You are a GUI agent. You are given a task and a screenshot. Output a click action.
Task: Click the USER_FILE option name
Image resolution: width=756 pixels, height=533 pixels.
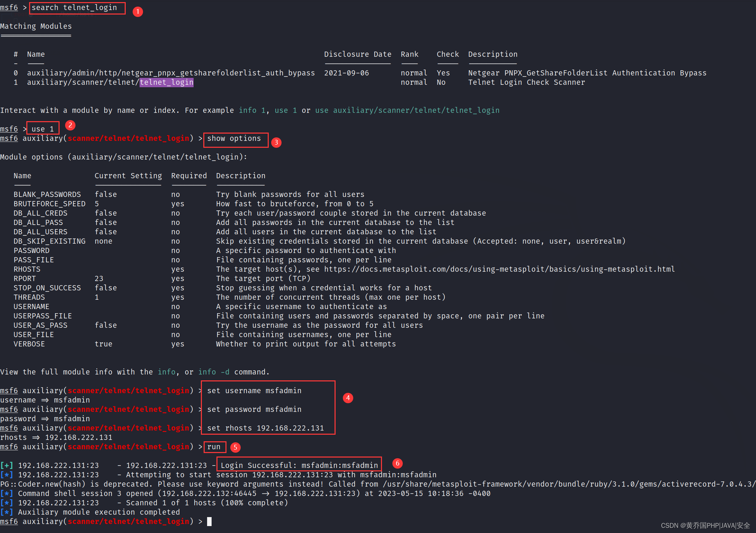coord(34,335)
